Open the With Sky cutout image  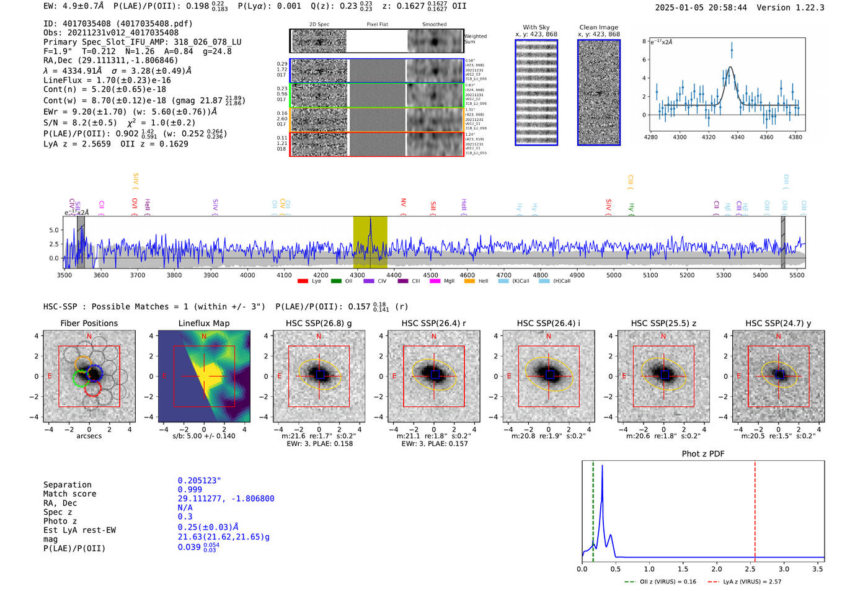coord(536,92)
